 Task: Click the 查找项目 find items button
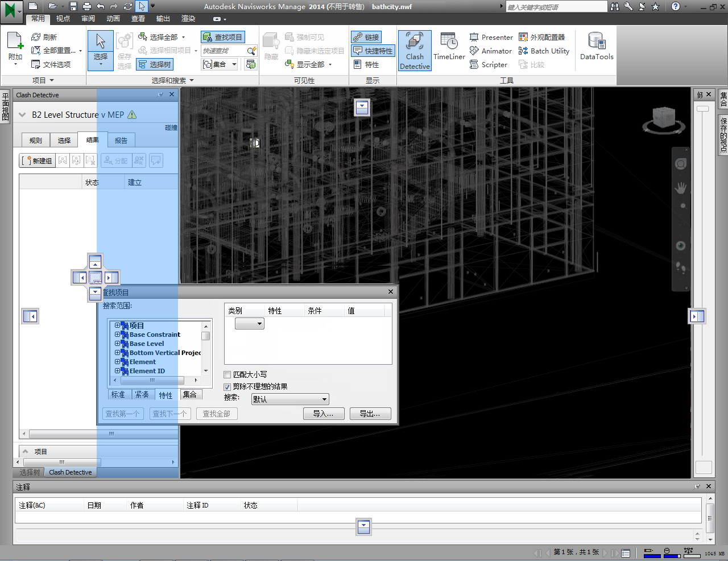[x=223, y=37]
